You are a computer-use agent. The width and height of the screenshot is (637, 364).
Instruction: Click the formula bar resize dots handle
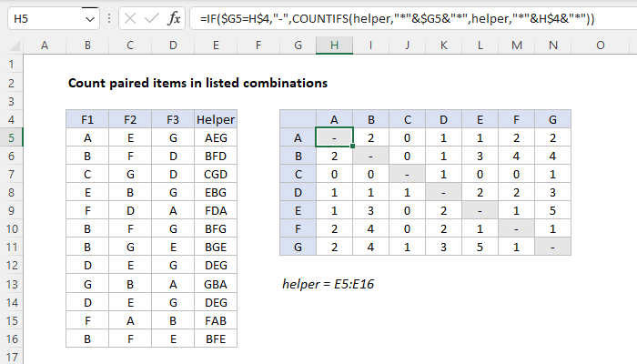tap(109, 18)
